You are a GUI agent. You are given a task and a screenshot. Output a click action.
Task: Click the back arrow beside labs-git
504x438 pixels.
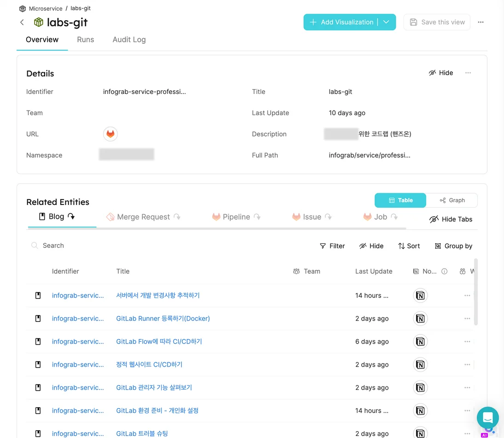pos(22,23)
